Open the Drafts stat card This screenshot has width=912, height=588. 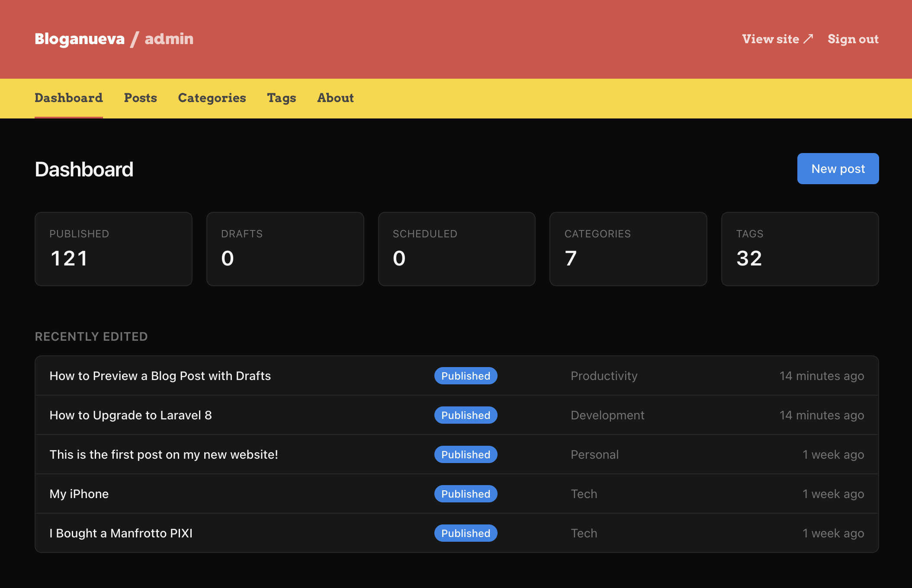[x=285, y=249]
